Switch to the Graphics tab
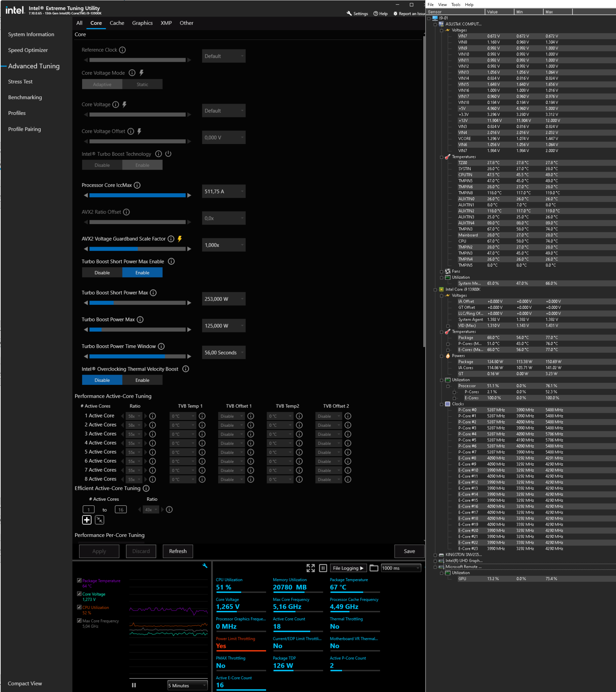 [142, 23]
